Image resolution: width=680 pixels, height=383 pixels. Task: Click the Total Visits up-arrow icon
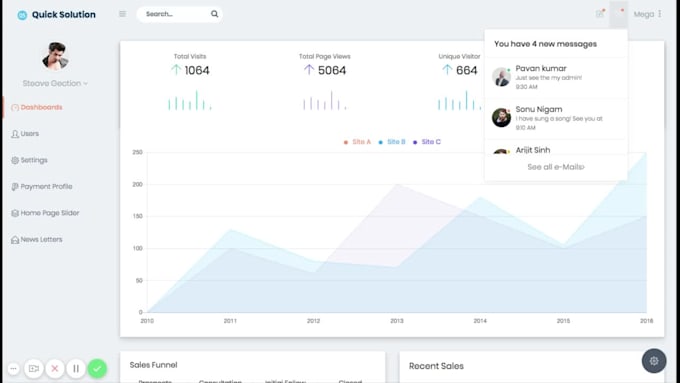pos(176,69)
